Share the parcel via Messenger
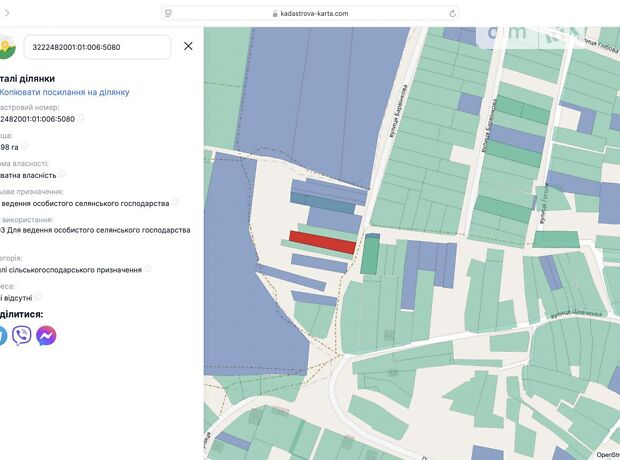620x460 pixels. (46, 336)
